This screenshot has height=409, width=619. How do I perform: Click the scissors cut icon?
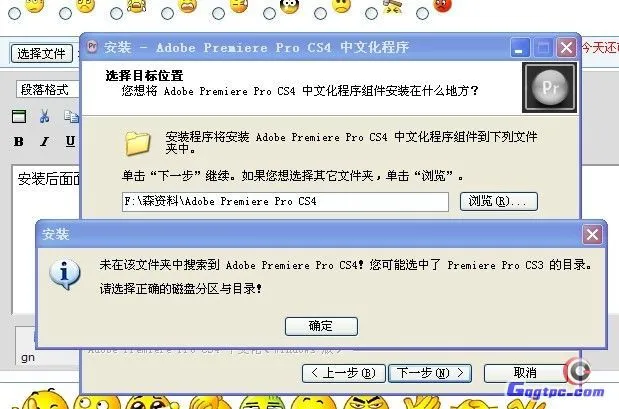(x=44, y=116)
